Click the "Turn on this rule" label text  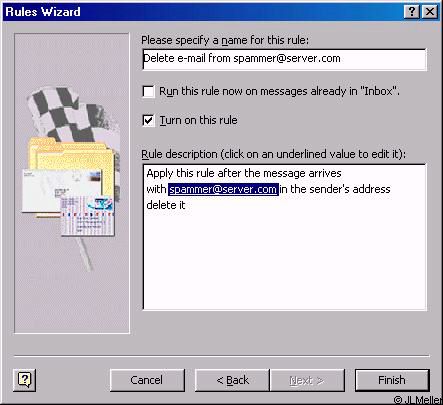pos(199,120)
